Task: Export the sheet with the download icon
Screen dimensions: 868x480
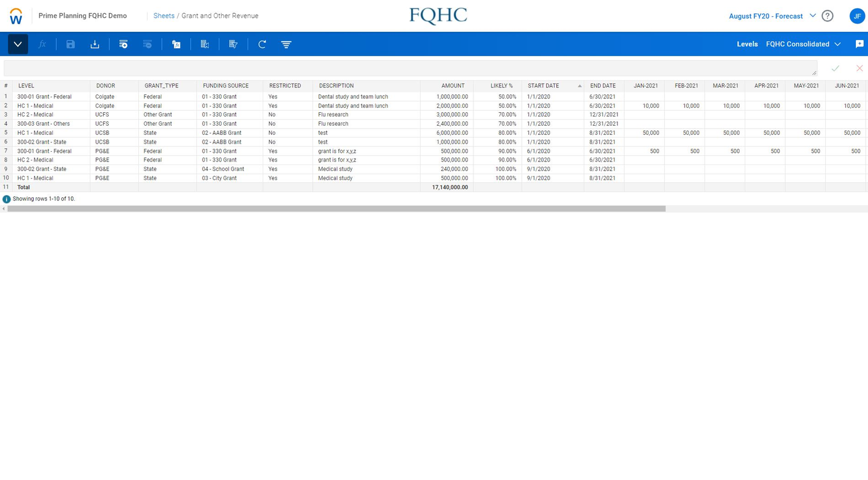Action: coord(94,44)
